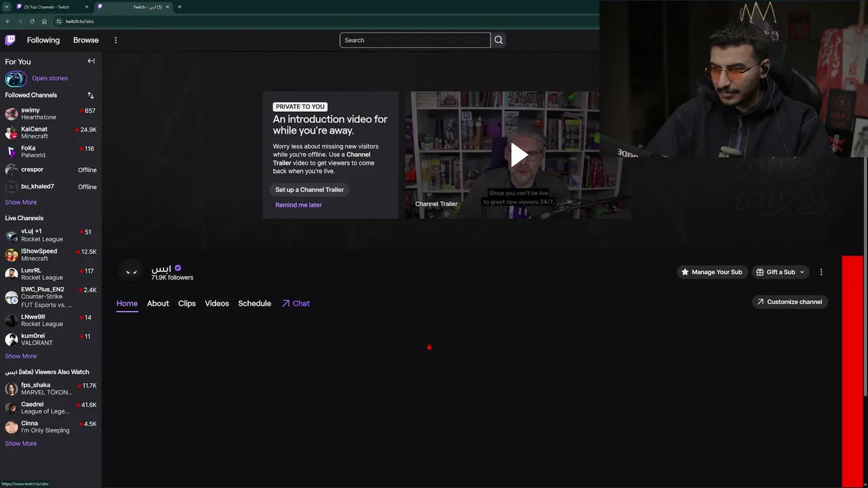The height and width of the screenshot is (488, 868).
Task: Click FoKa's channel avatar
Action: 12,151
